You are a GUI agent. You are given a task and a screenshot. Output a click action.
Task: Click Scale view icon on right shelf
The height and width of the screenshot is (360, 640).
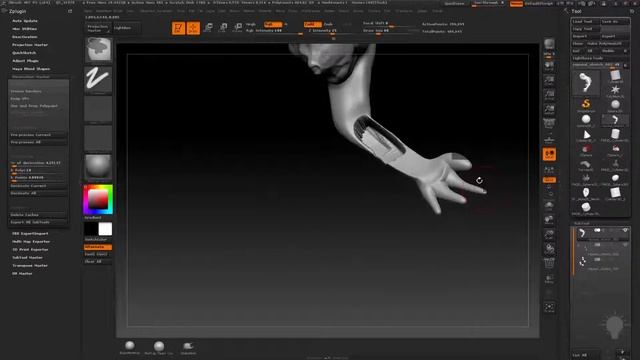point(549,234)
